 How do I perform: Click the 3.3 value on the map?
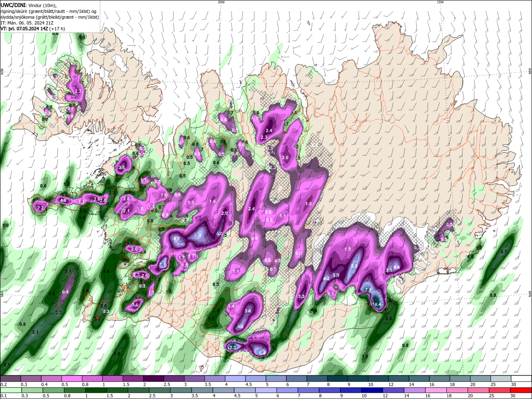point(302,296)
